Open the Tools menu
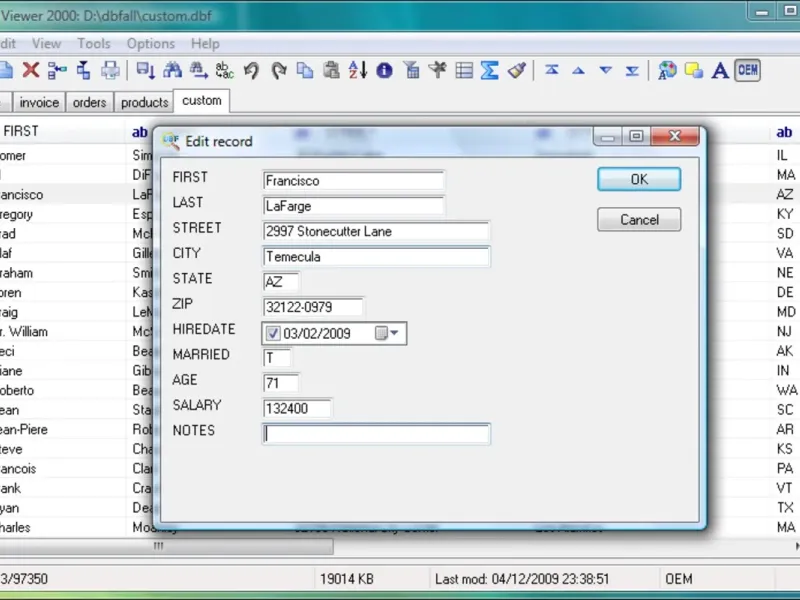 click(94, 44)
